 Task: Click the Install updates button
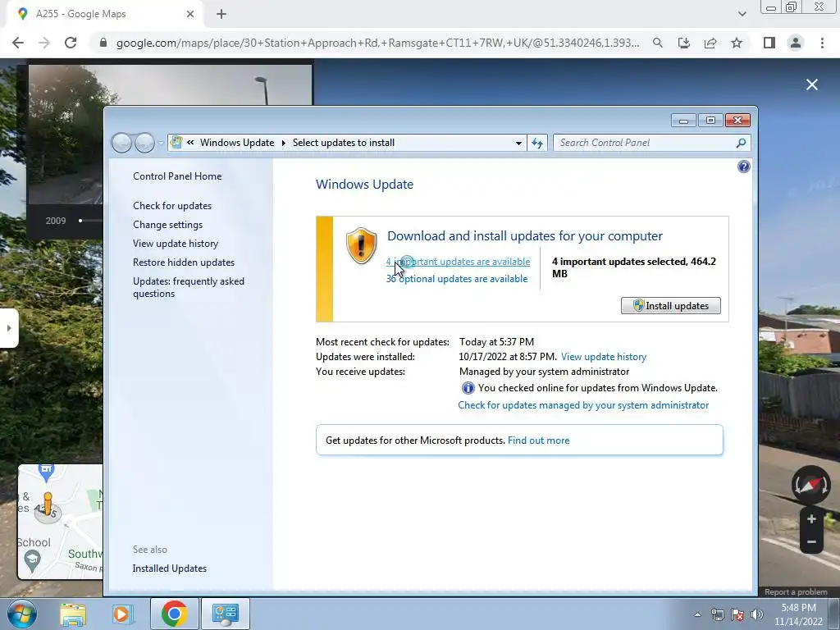[x=671, y=305]
